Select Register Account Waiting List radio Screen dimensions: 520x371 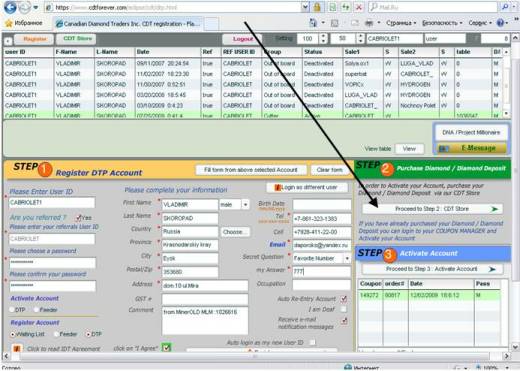13,334
